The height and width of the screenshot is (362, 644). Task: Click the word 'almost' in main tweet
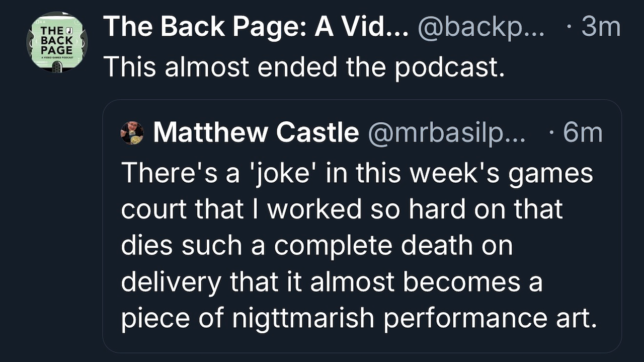(x=207, y=66)
